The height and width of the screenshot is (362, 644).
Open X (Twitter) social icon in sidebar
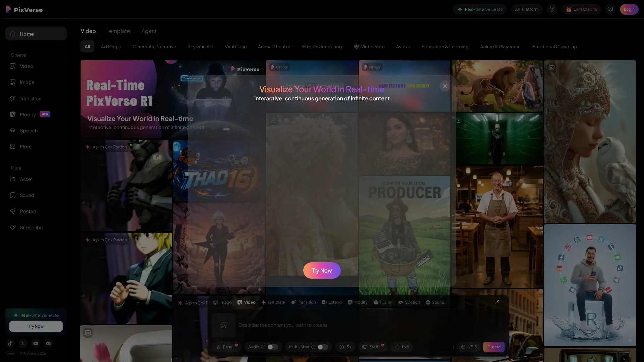point(23,343)
